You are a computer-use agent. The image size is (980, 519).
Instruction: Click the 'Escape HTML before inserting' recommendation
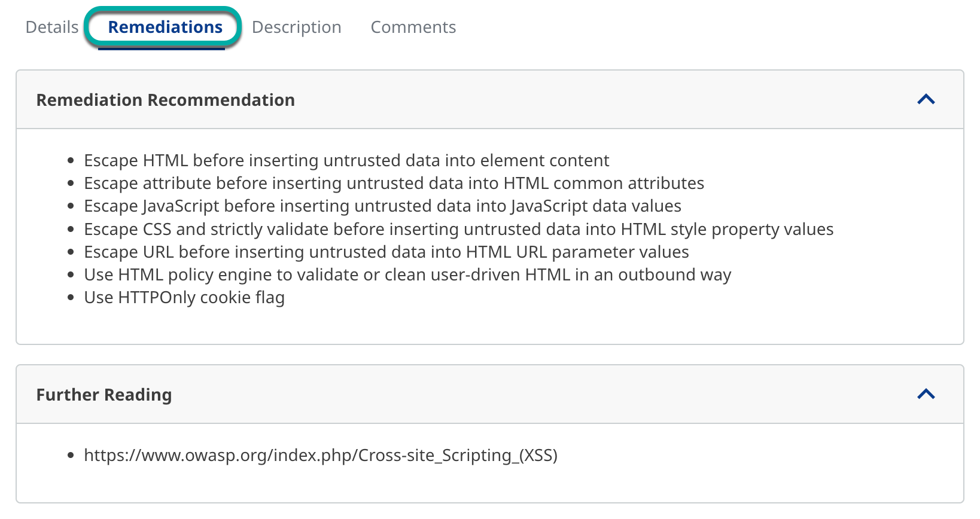pos(346,161)
